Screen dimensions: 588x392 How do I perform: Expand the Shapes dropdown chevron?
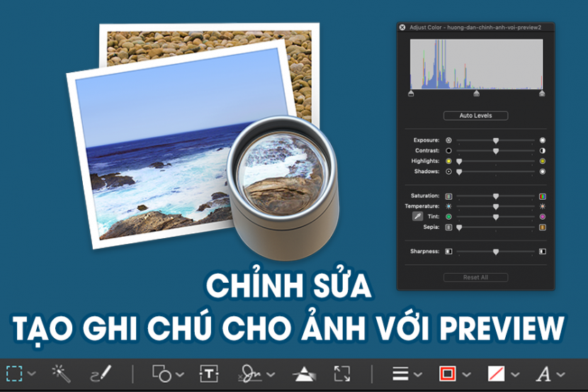click(180, 374)
